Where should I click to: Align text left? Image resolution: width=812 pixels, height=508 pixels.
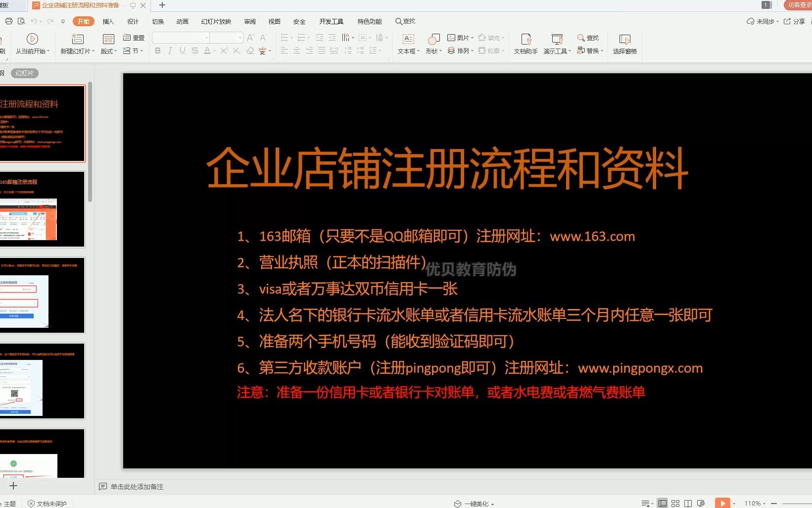point(285,51)
